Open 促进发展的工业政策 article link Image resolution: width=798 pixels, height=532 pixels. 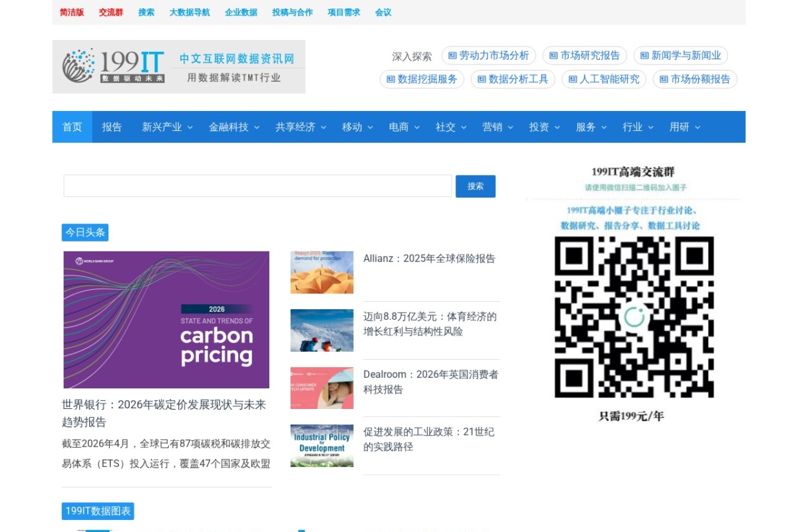[x=429, y=440]
